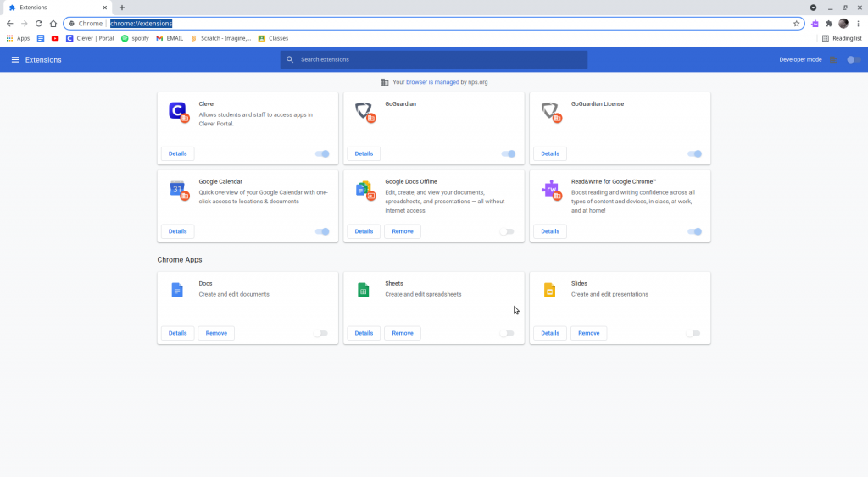Enable the Sheets app toggle
The width and height of the screenshot is (868, 477).
tap(507, 333)
